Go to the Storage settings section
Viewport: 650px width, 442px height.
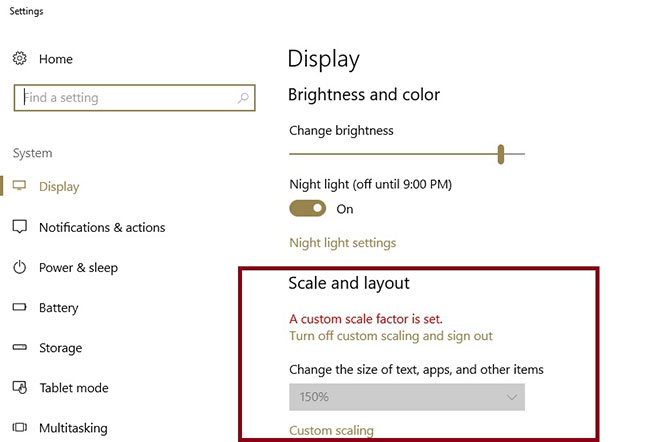pyautogui.click(x=61, y=348)
